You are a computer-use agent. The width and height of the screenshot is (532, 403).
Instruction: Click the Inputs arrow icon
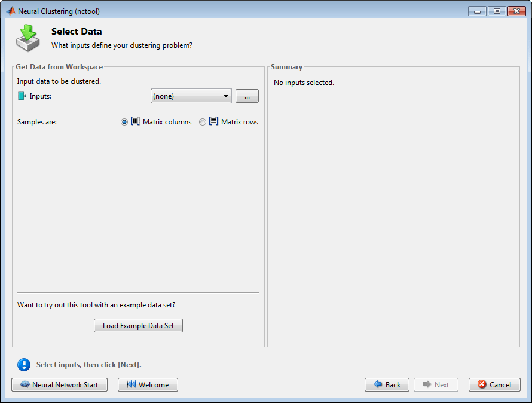(22, 96)
